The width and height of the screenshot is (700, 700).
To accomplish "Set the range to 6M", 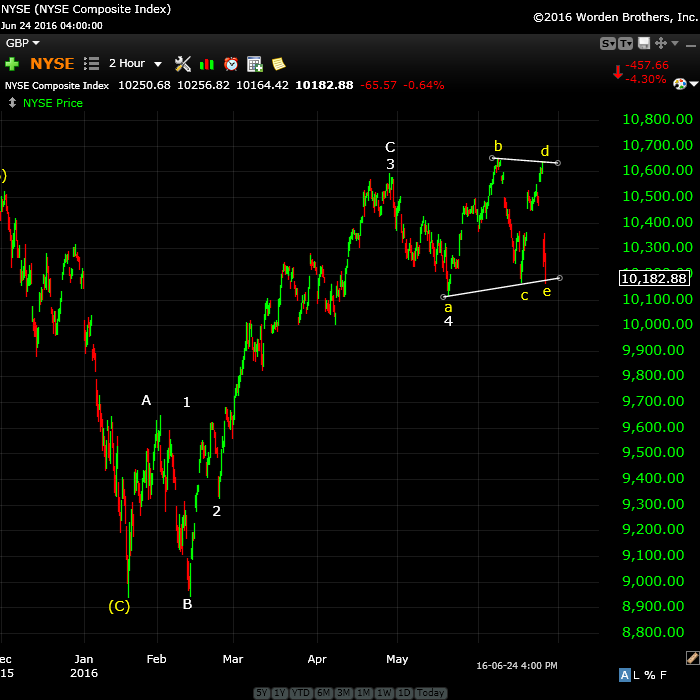I will pos(324,692).
